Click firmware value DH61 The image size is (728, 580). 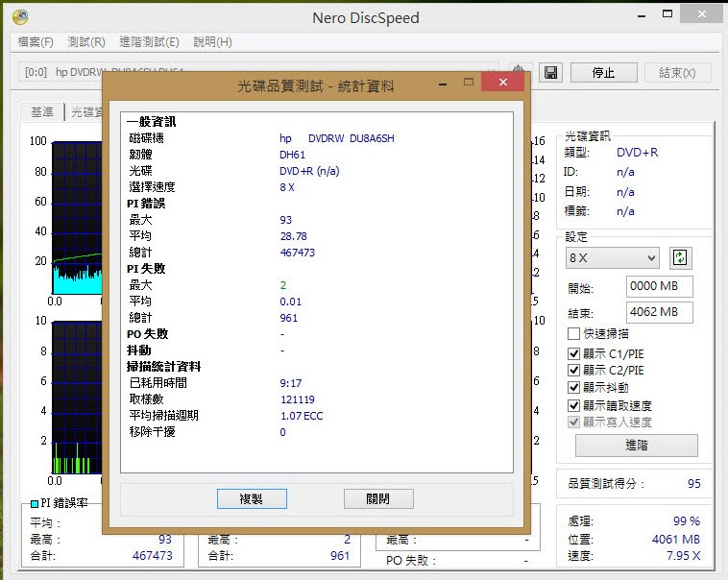point(293,155)
